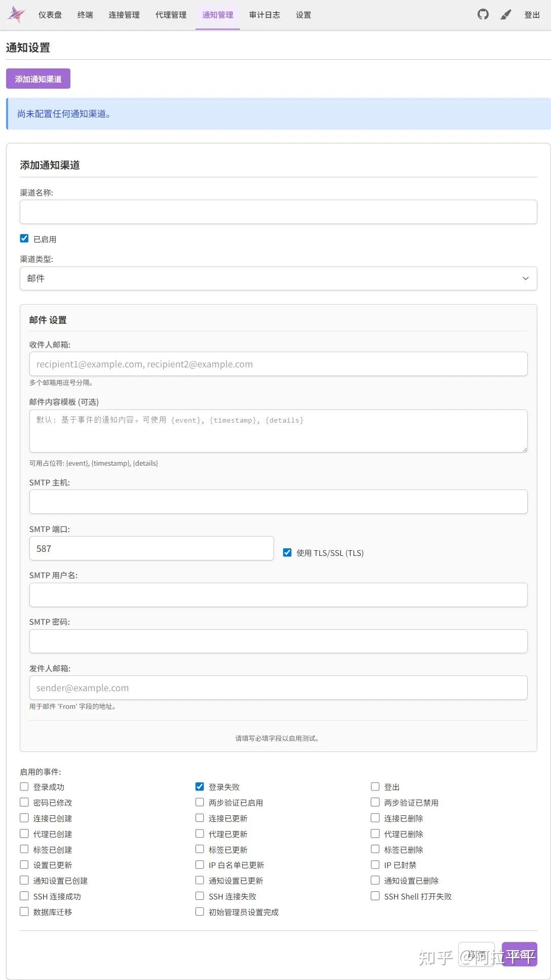Enable the SSH 连接成功 checkbox
551x980 pixels.
(x=24, y=896)
